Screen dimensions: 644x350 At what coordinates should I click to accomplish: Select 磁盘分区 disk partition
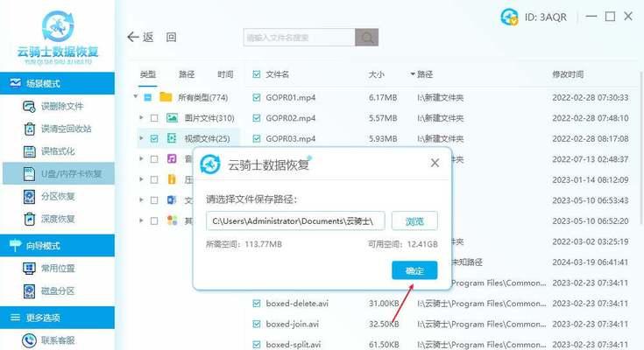(48, 290)
